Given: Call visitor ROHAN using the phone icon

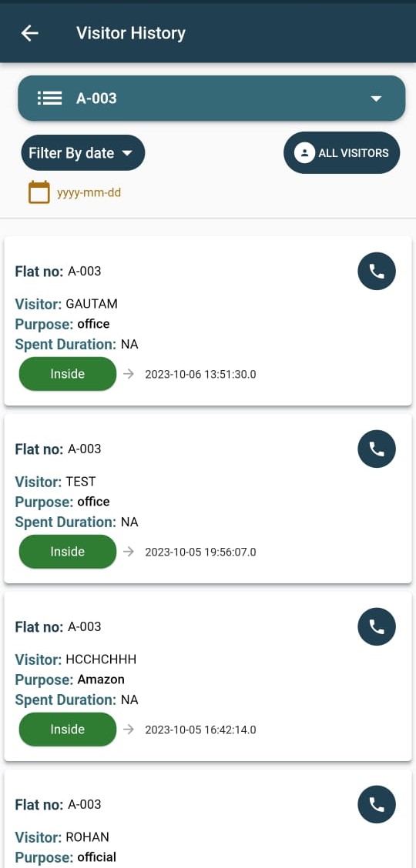Looking at the screenshot, I should (x=377, y=804).
